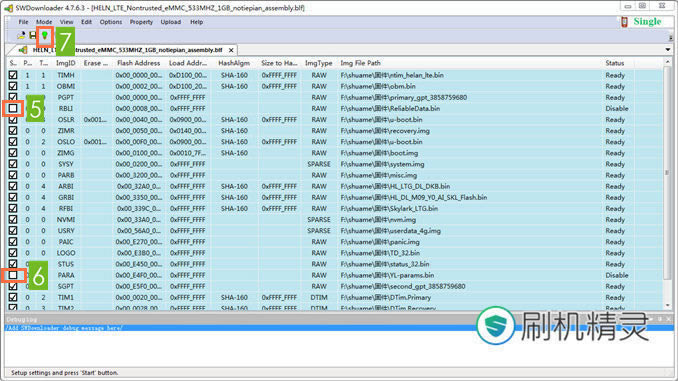Select the HL_LTG_DL_DKB.bin path cell

click(x=395, y=186)
